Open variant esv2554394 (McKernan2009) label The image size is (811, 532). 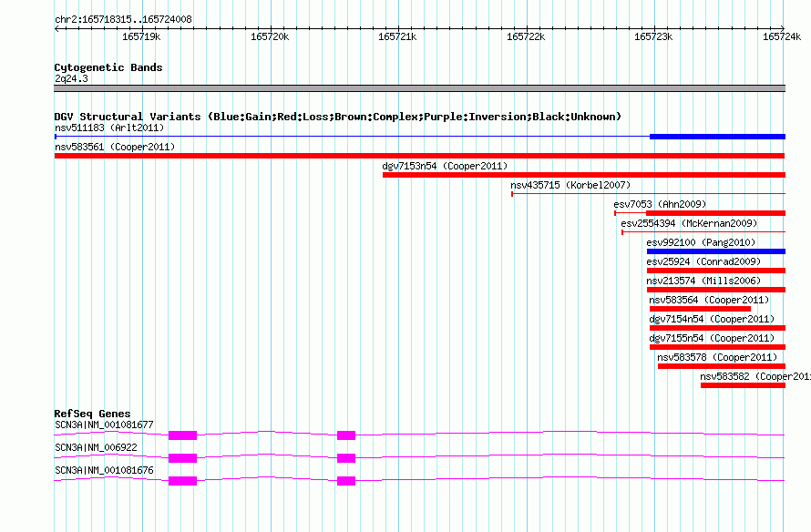coord(689,223)
